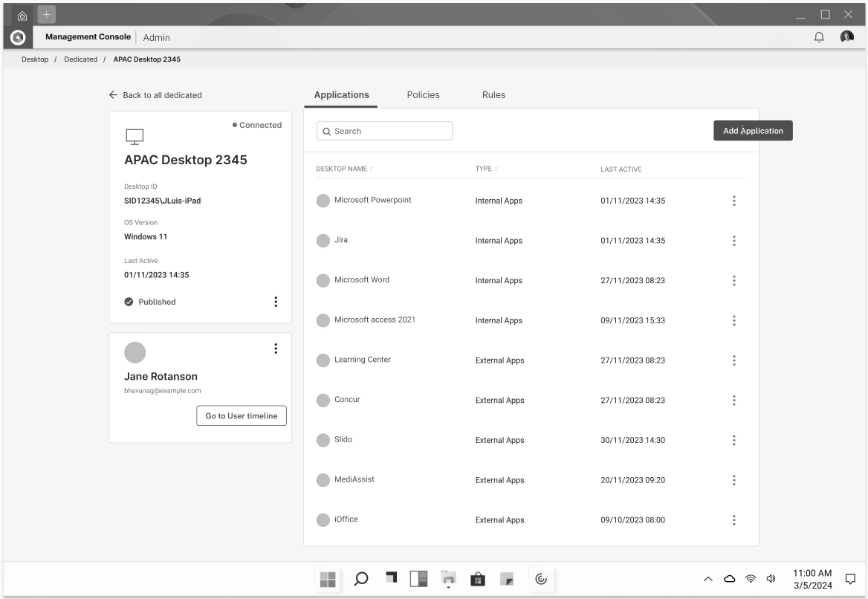Image resolution: width=868 pixels, height=599 pixels.
Task: Click Go to User timeline button
Action: coord(242,415)
